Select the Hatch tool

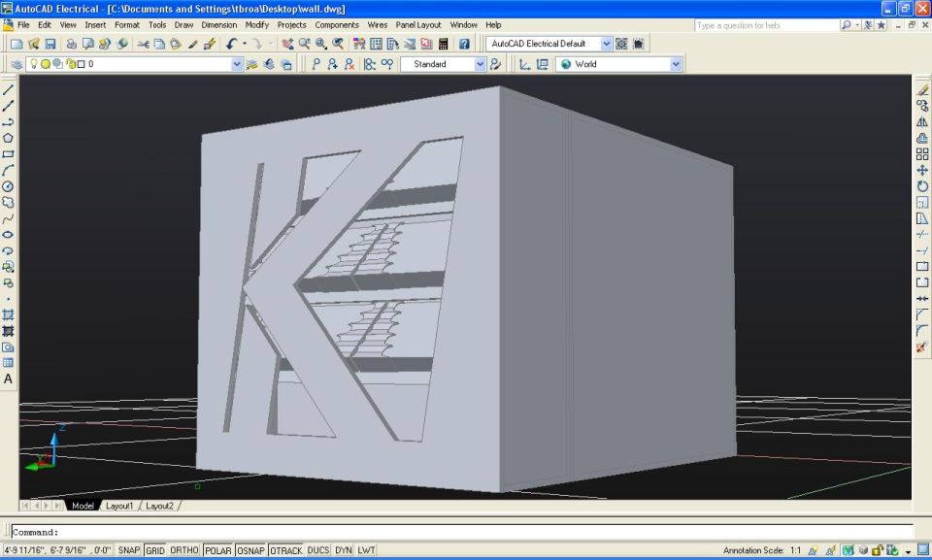click(9, 315)
